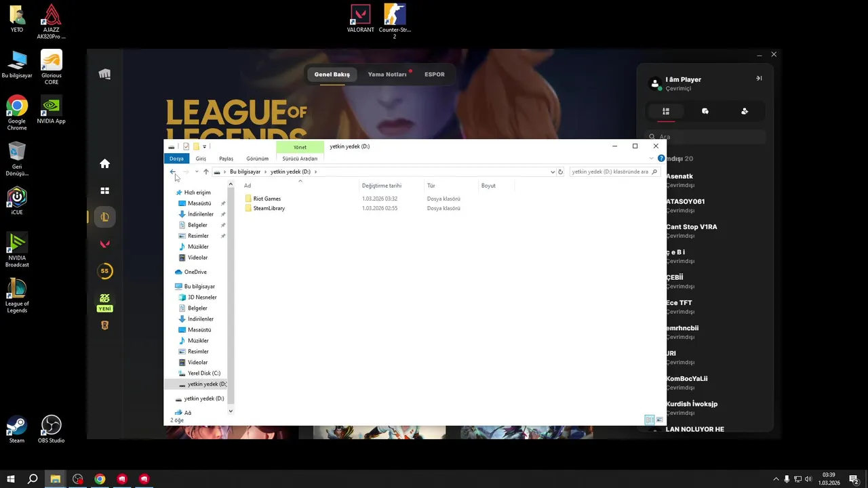Open Yama Notları tab in Riot client
Screen dimensions: 868x488
(387, 74)
